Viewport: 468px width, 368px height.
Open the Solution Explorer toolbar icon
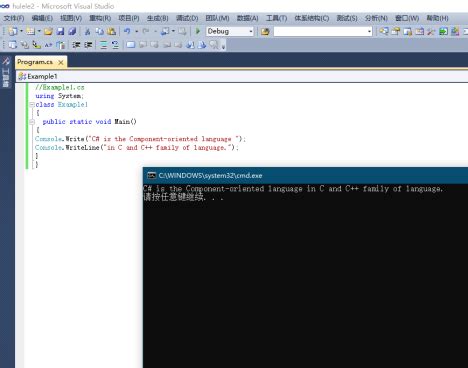pyautogui.click(x=384, y=31)
